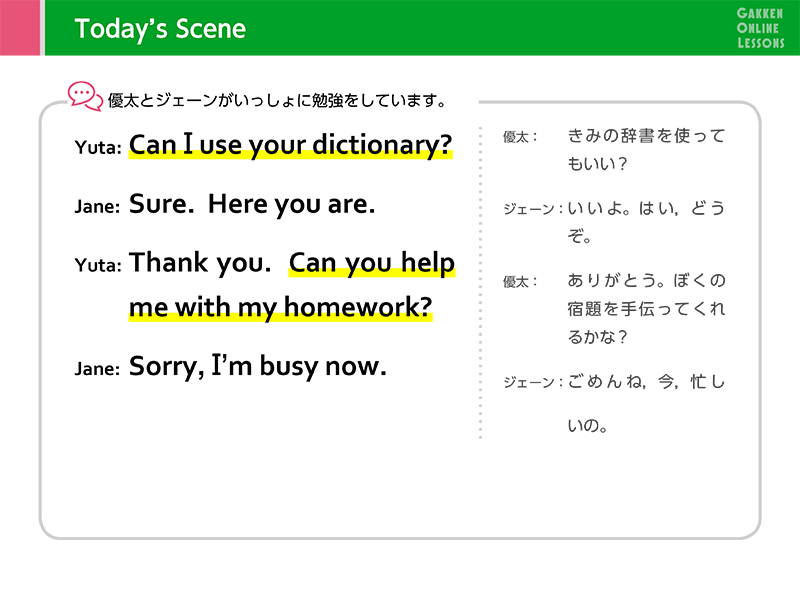Click the ジェーン: label before いいよ

point(533,209)
